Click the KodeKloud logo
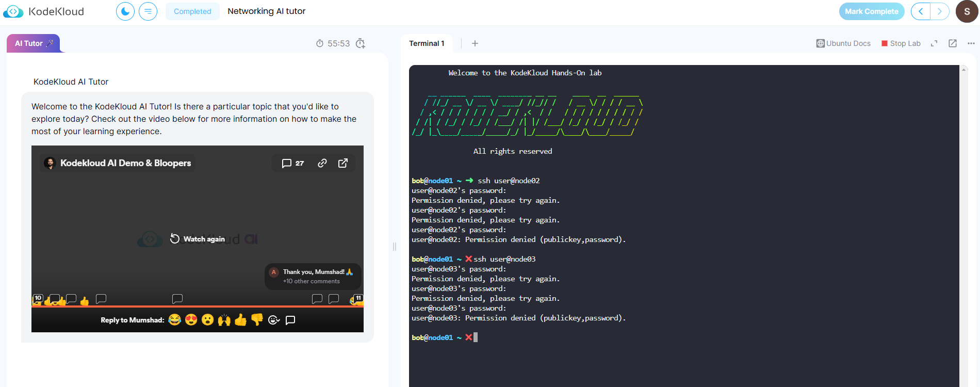Screen dimensions: 980x387 44,11
